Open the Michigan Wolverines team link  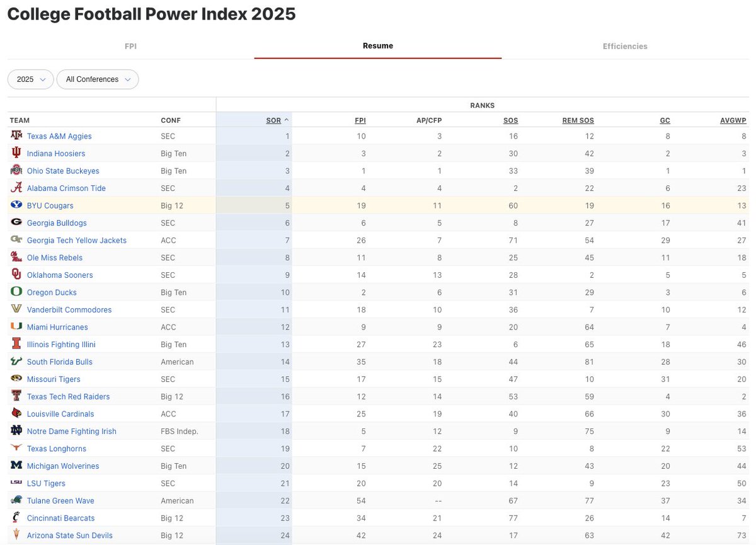[x=63, y=465]
